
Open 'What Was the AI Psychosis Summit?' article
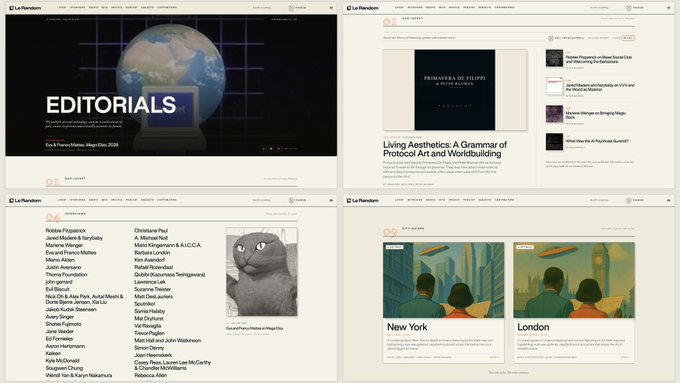click(597, 141)
